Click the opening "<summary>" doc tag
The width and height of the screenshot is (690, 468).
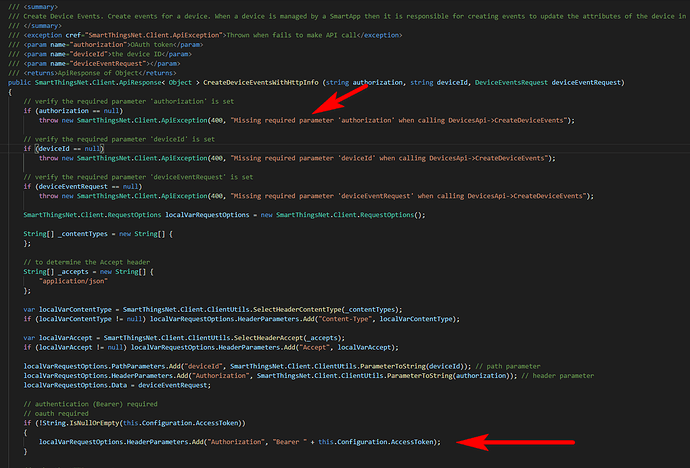click(41, 7)
